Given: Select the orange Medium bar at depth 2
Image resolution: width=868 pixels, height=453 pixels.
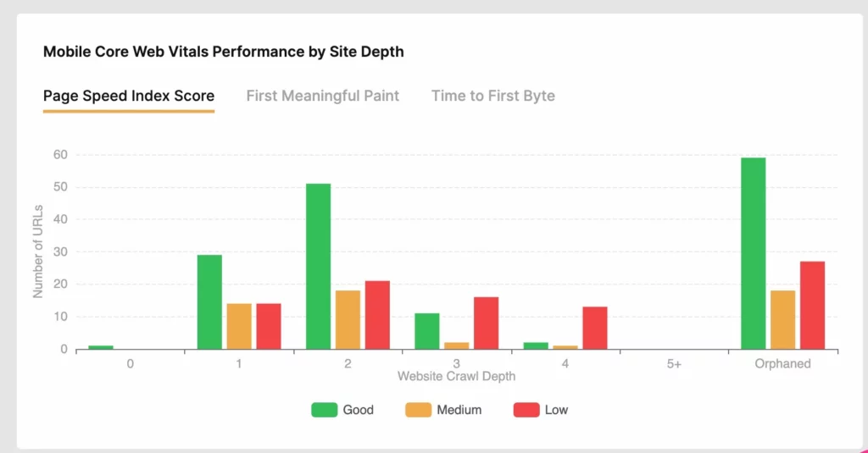Looking at the screenshot, I should [x=348, y=320].
